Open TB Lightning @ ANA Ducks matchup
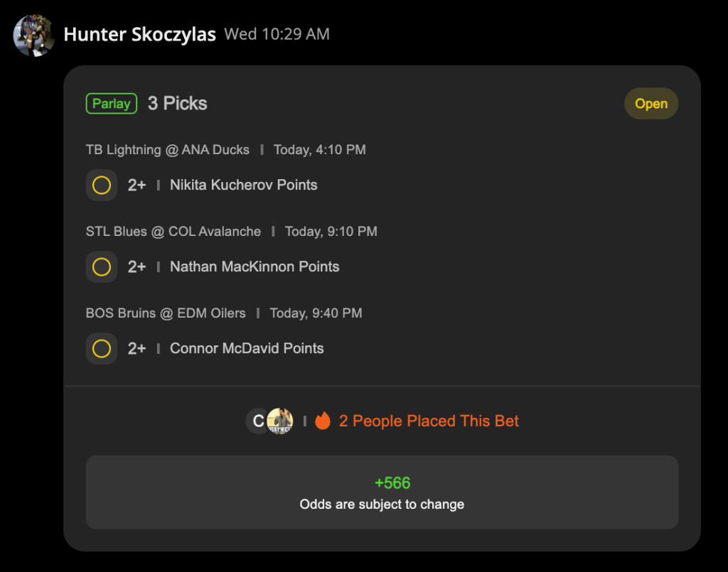The image size is (728, 572). coord(168,150)
